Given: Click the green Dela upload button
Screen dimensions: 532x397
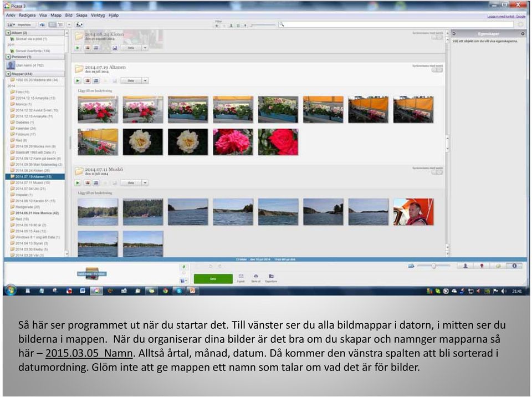Looking at the screenshot, I should (213, 279).
